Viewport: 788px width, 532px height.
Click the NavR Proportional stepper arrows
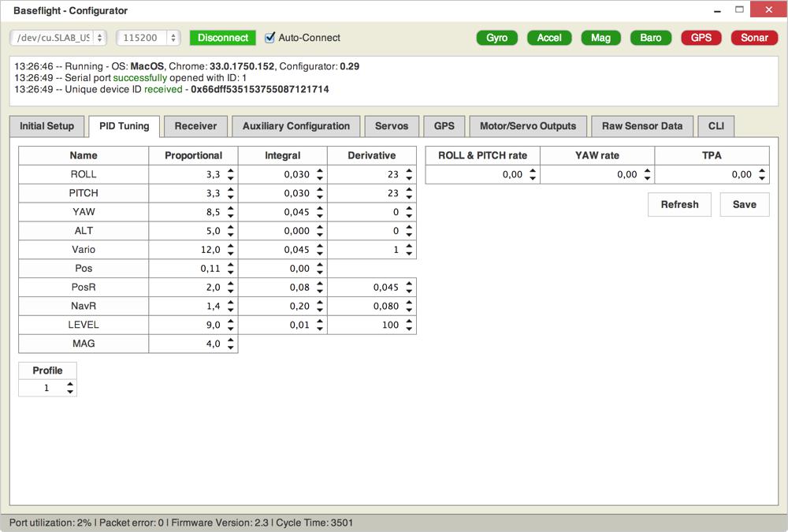click(230, 307)
